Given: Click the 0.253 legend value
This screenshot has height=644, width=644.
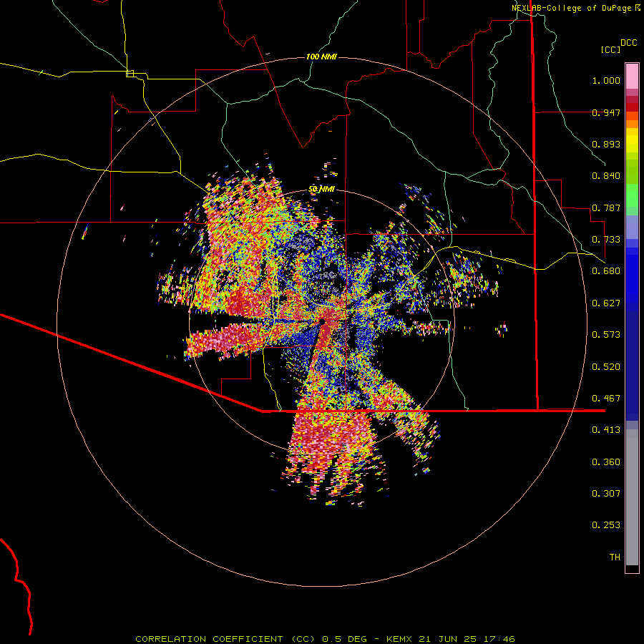Looking at the screenshot, I should (606, 525).
